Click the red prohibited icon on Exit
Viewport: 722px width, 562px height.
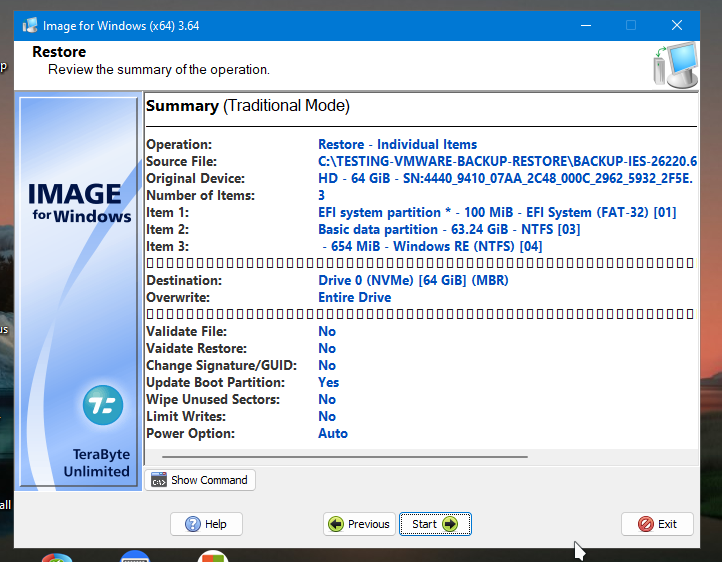pyautogui.click(x=646, y=524)
